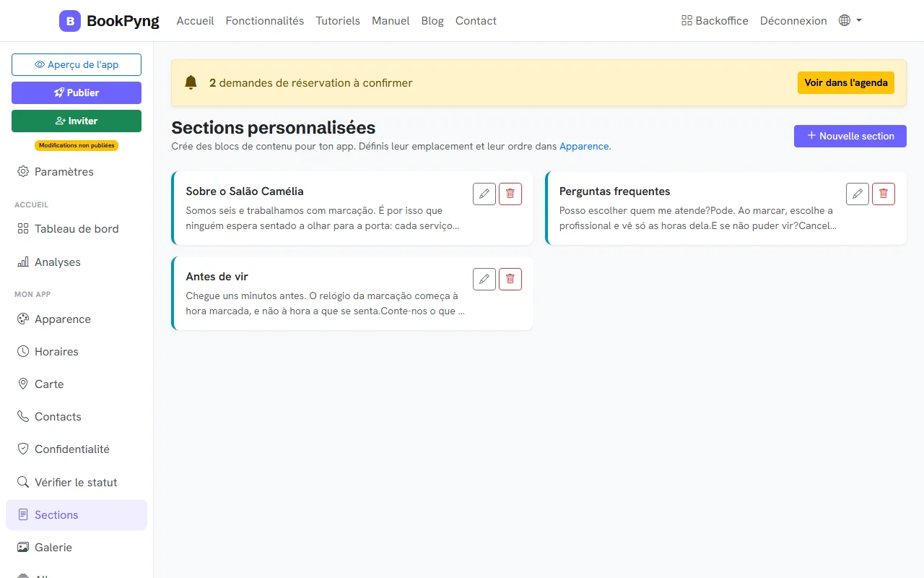Open Galerie in sidebar
The height and width of the screenshot is (578, 924).
[77, 548]
